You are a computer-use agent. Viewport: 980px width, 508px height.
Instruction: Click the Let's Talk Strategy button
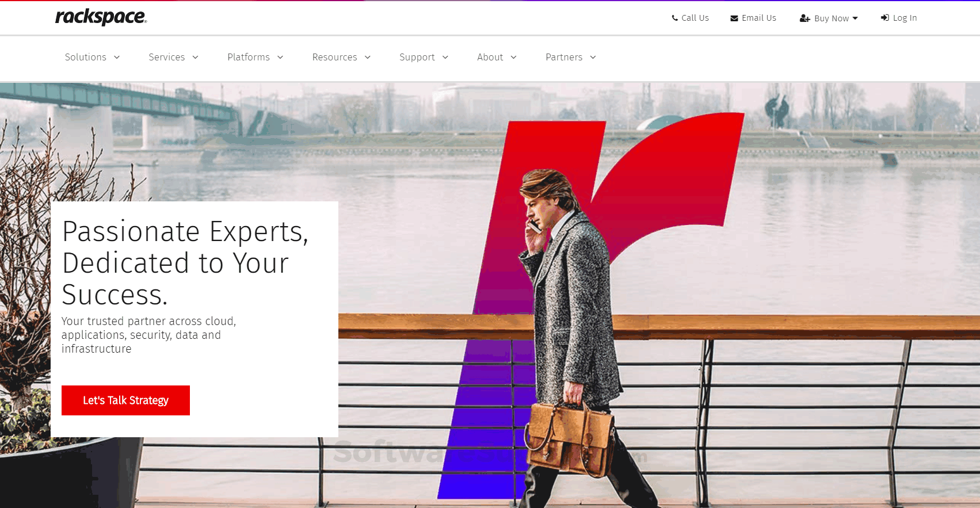click(125, 400)
